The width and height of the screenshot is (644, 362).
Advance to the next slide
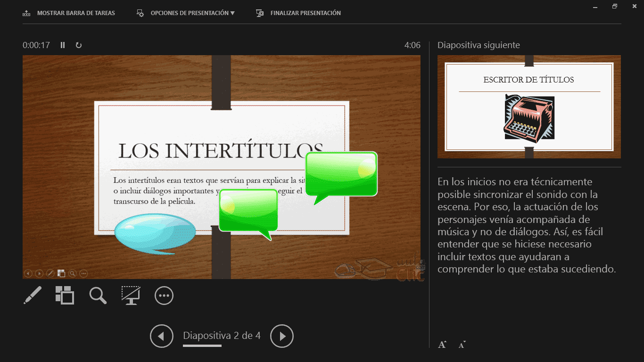pyautogui.click(x=282, y=336)
